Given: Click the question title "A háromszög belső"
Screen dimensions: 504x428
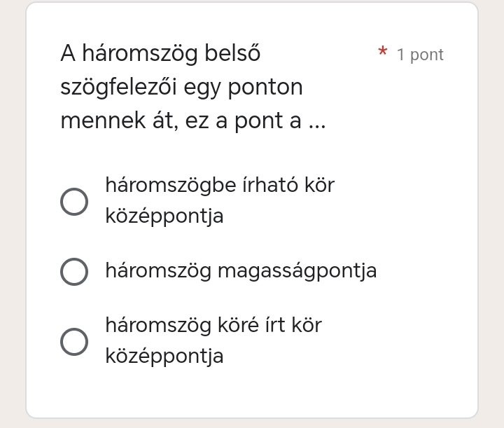Looking at the screenshot, I should (160, 54).
